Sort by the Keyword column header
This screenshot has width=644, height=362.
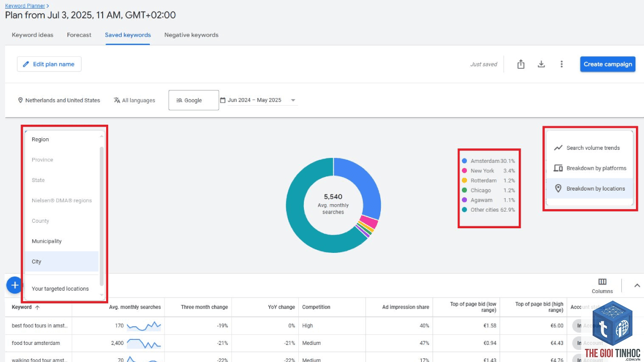coord(26,307)
